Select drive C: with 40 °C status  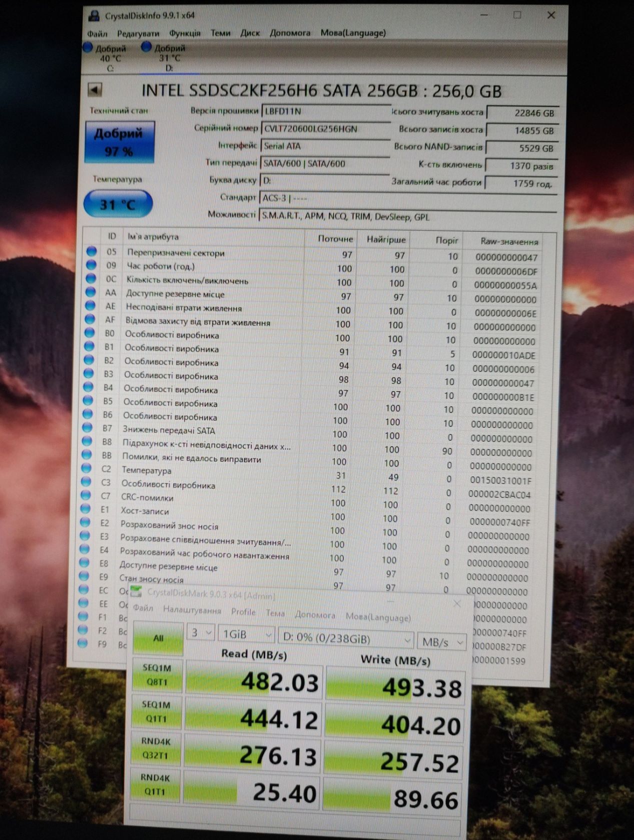coord(106,57)
